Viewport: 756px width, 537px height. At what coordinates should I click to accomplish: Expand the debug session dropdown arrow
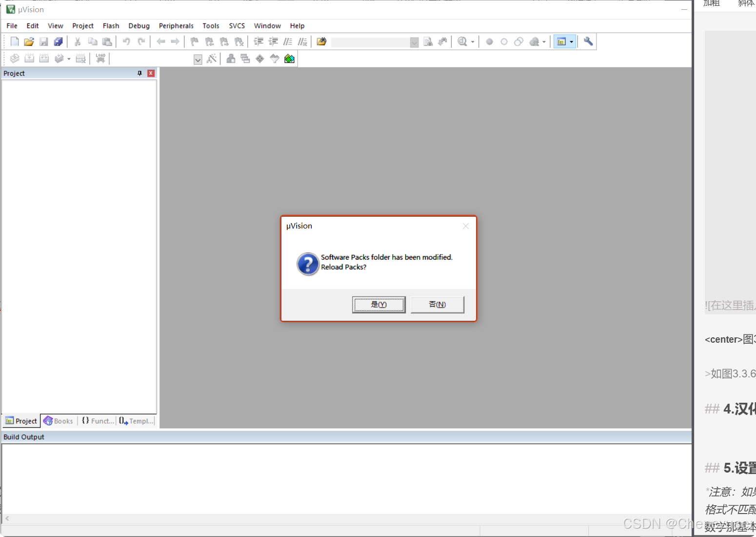tap(473, 42)
